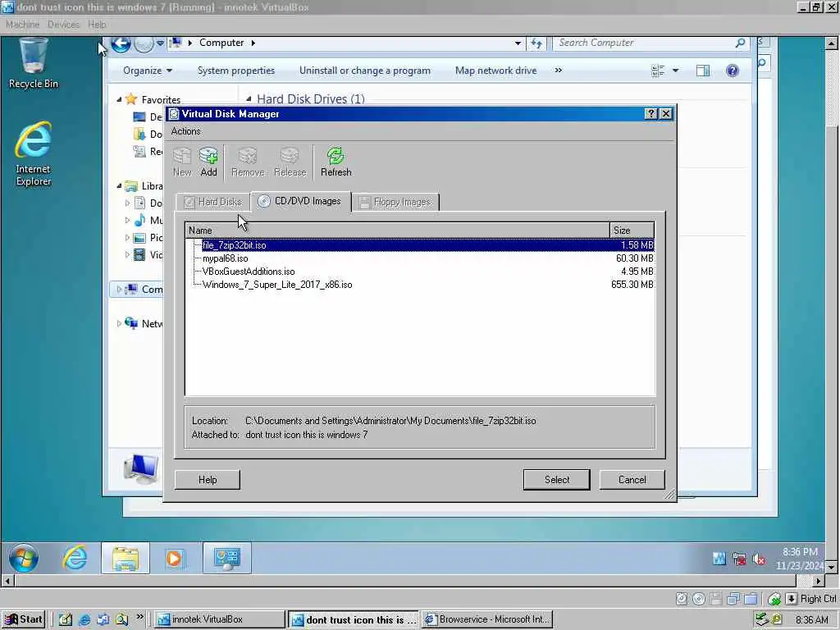
Task: Click the network error tray icon
Action: click(x=739, y=559)
